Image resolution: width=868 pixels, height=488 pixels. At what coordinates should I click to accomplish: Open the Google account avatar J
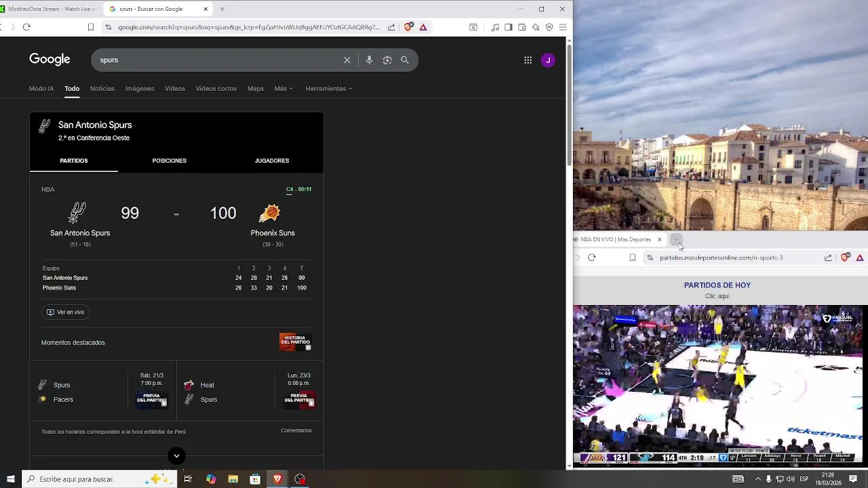548,60
